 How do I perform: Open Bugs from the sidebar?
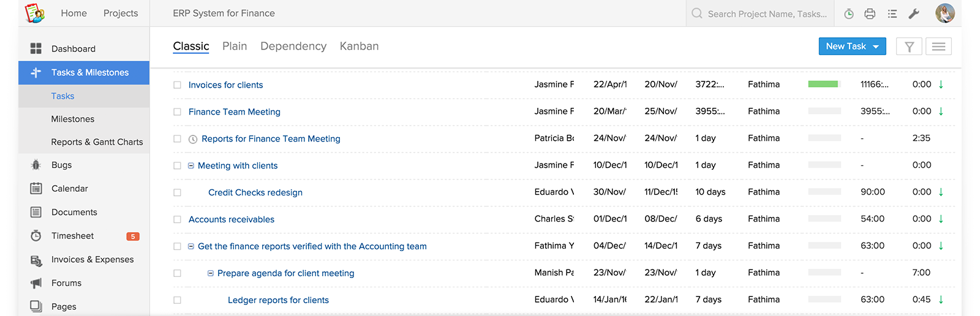click(x=61, y=165)
